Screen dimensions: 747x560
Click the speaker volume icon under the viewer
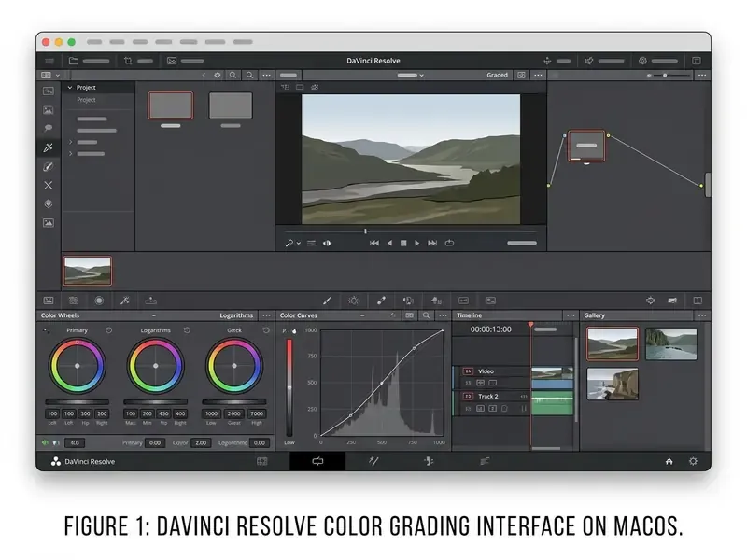point(327,243)
